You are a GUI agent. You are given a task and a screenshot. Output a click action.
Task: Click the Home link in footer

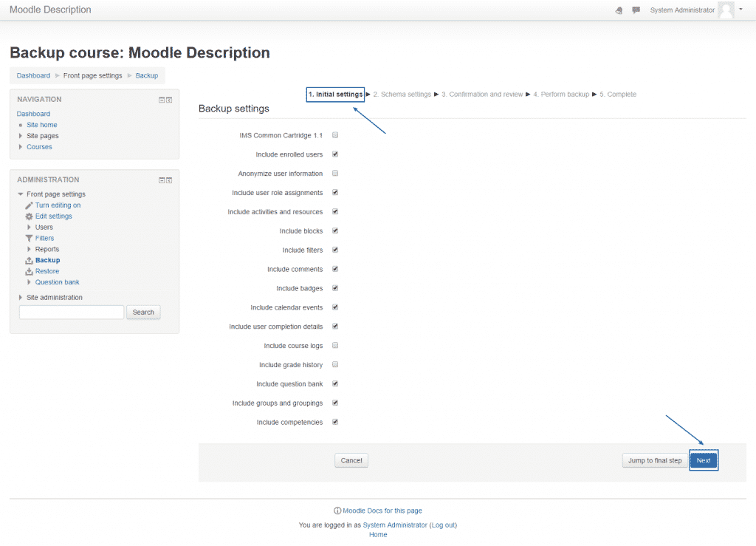(x=378, y=535)
